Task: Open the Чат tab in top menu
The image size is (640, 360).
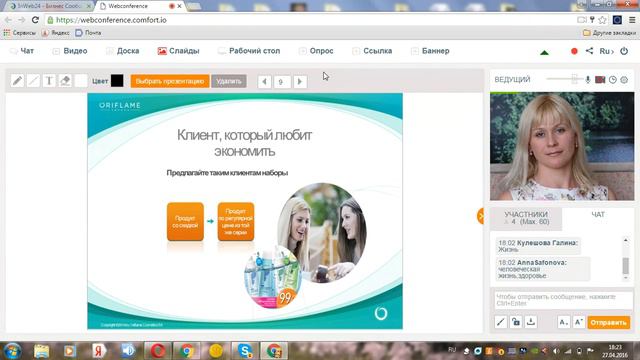Action: 22,51
